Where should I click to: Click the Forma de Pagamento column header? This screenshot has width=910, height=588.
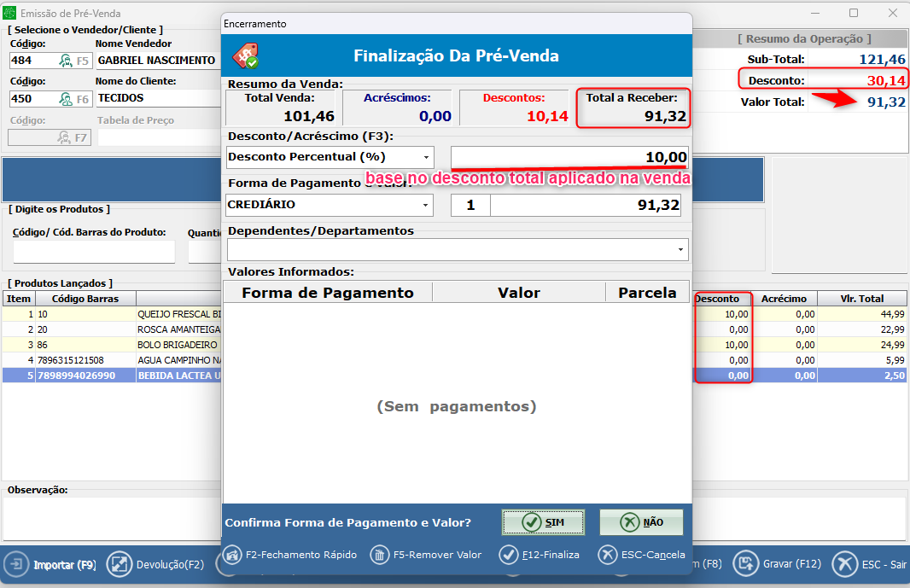tap(328, 293)
